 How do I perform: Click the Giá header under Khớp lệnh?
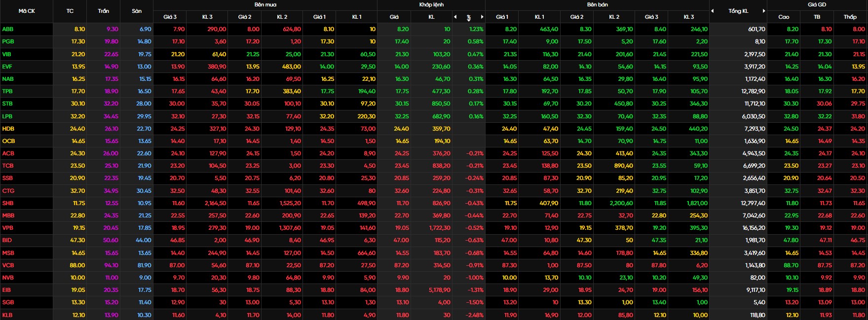(394, 17)
